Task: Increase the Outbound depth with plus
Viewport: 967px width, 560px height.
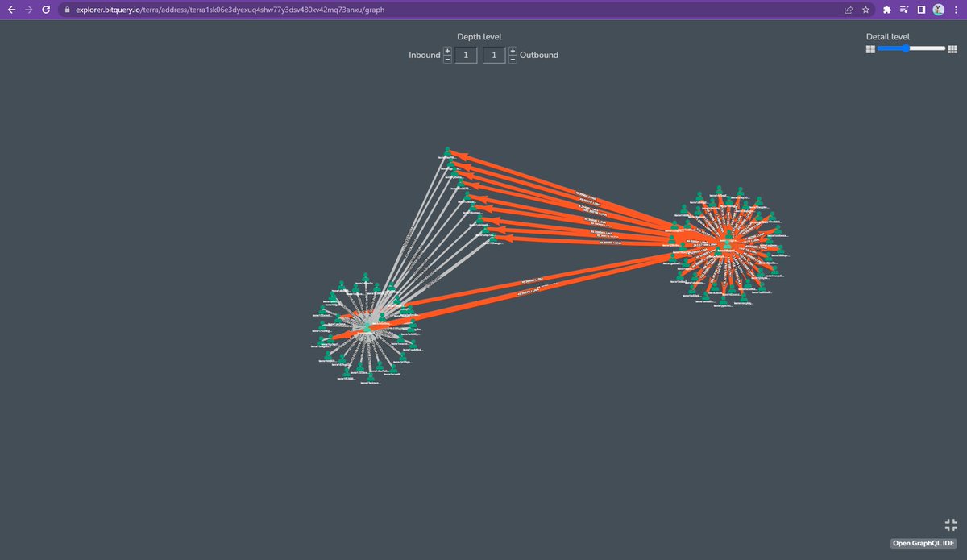Action: point(513,51)
